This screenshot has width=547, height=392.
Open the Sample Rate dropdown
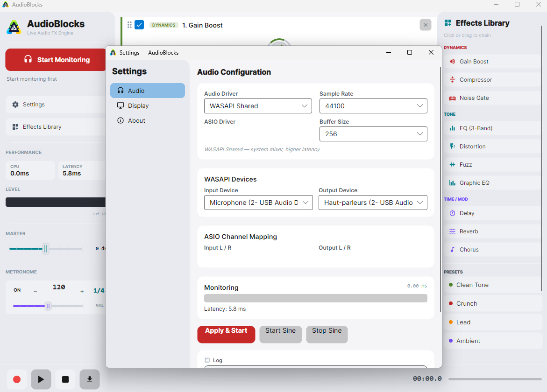point(373,106)
